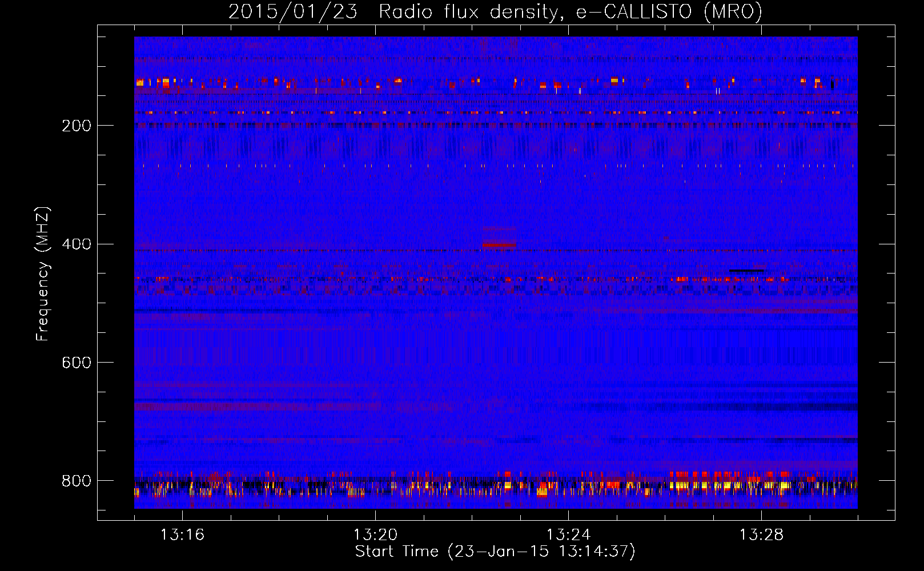Click the 'Start Time (23-Jan-15 13:14:37)' label

click(495, 552)
